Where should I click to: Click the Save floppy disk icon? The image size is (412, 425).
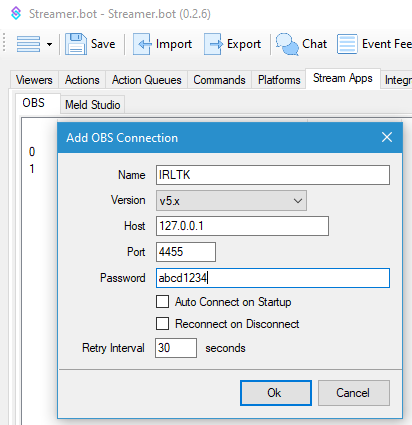76,44
